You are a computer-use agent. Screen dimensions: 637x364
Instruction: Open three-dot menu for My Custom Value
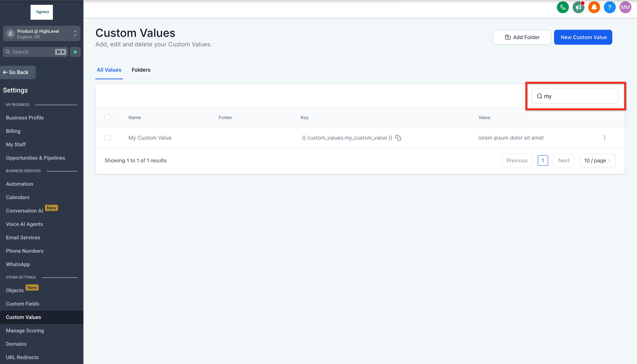(x=604, y=138)
